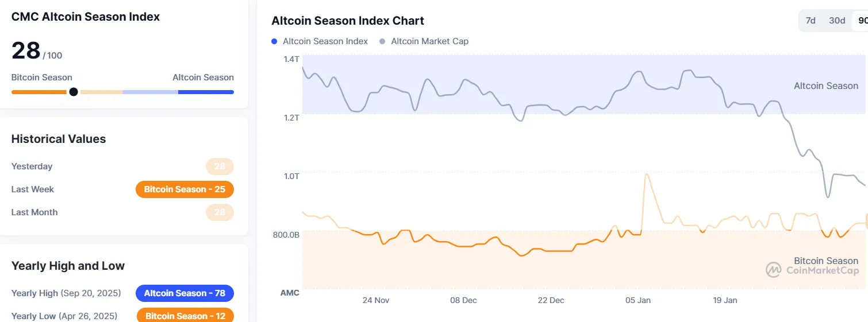Select the 30d chart range tab

click(837, 21)
